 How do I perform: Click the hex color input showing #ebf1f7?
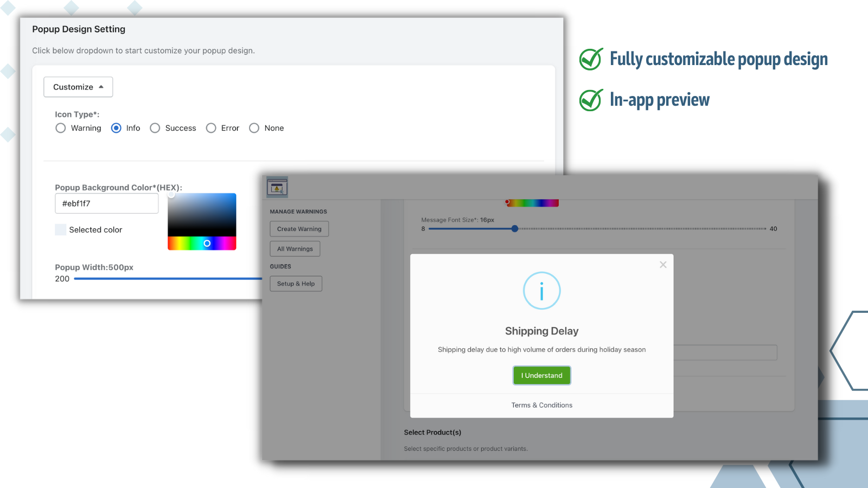[x=106, y=203]
